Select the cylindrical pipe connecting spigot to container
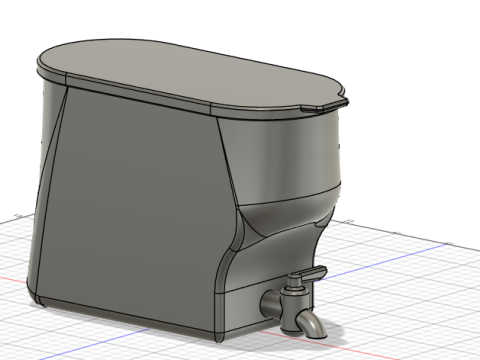 [271, 304]
